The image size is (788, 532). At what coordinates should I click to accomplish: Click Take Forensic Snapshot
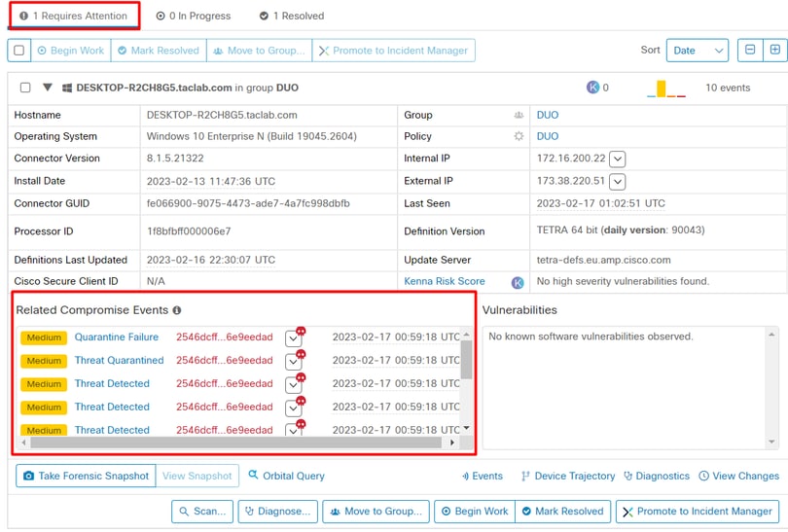point(86,476)
